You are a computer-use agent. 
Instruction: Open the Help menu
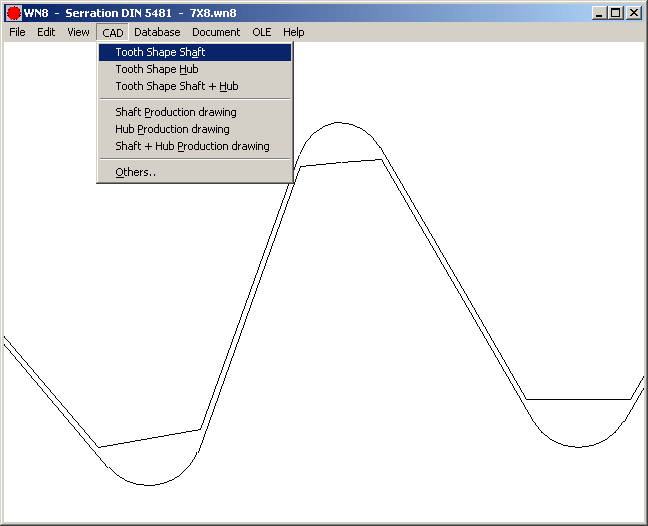pyautogui.click(x=293, y=32)
